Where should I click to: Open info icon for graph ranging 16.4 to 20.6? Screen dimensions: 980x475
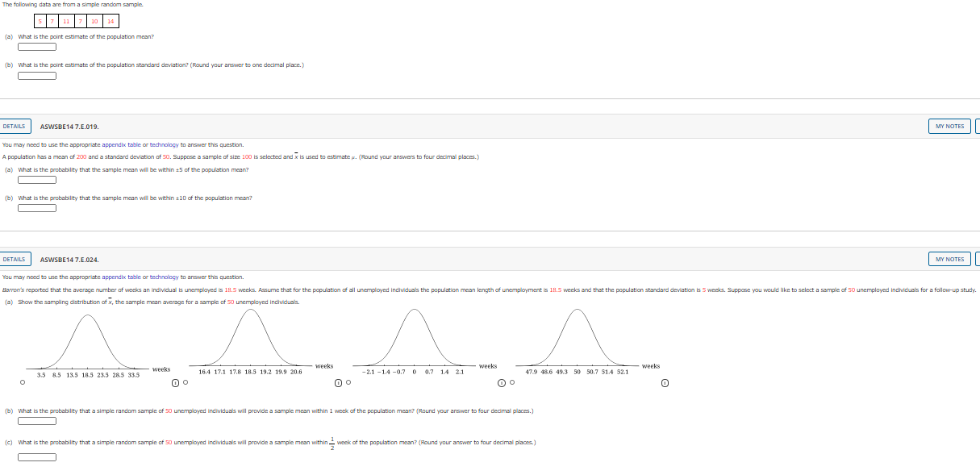[x=339, y=382]
